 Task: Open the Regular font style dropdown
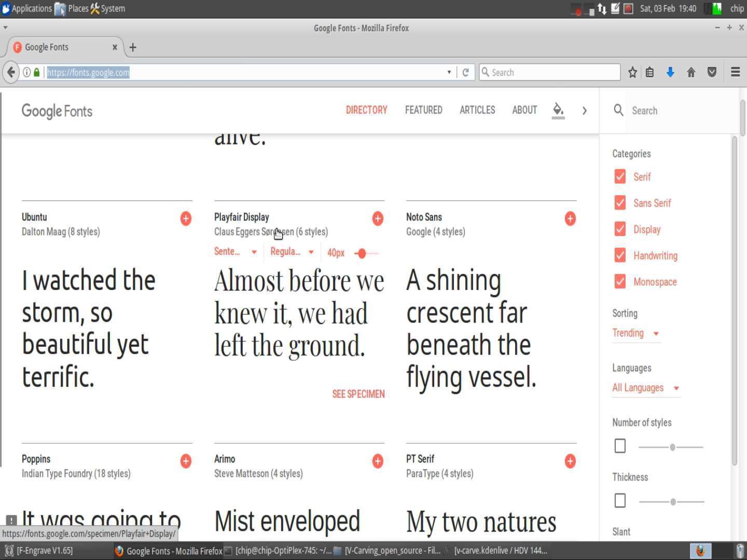[292, 252]
